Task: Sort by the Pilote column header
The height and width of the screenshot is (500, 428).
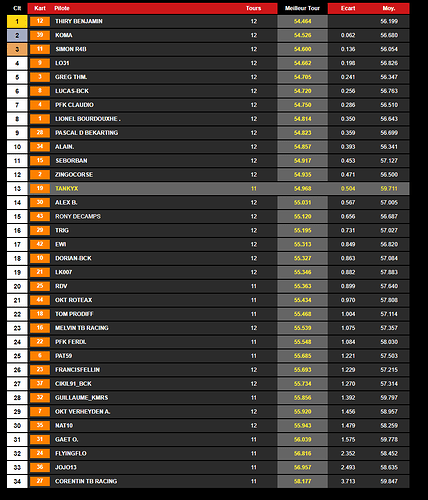Action: pos(62,8)
